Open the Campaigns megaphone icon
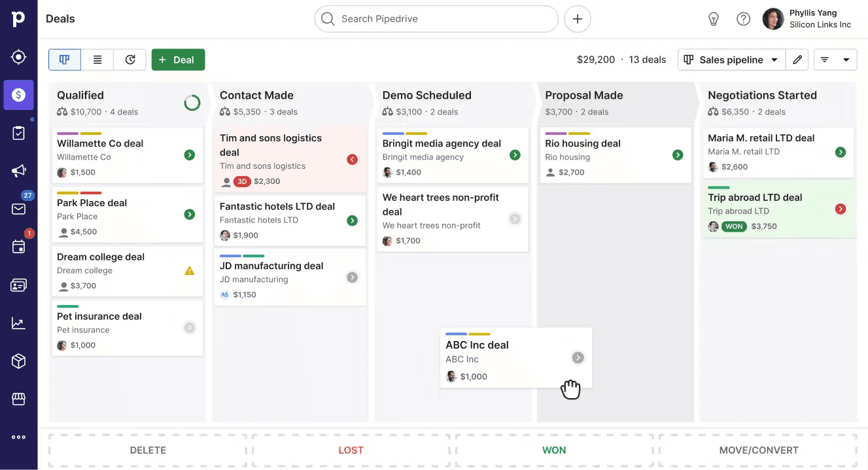This screenshot has width=868, height=470. 18,170
